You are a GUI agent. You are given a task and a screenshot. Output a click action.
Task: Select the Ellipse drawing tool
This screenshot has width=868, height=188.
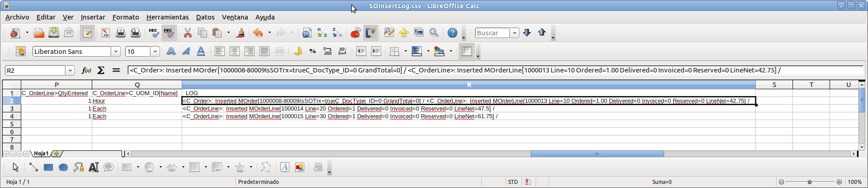coord(63,167)
